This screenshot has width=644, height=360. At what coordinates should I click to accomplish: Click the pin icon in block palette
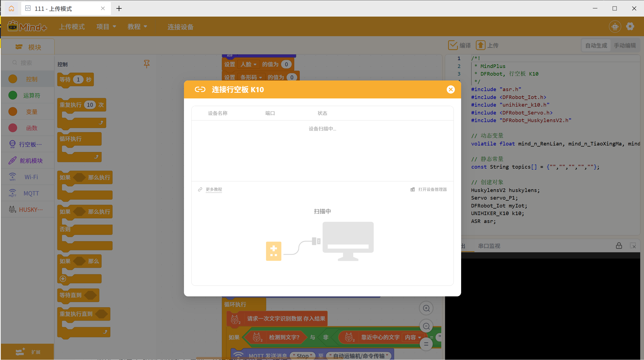[x=146, y=64]
